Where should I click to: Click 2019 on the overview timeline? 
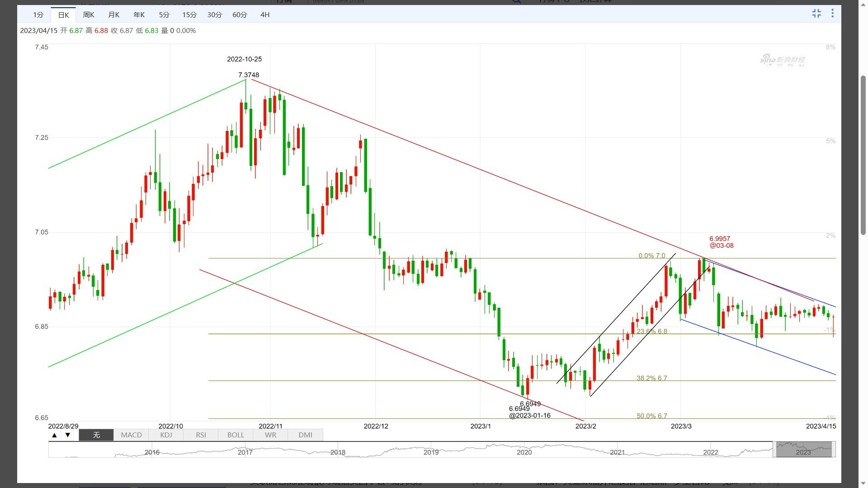click(x=431, y=452)
